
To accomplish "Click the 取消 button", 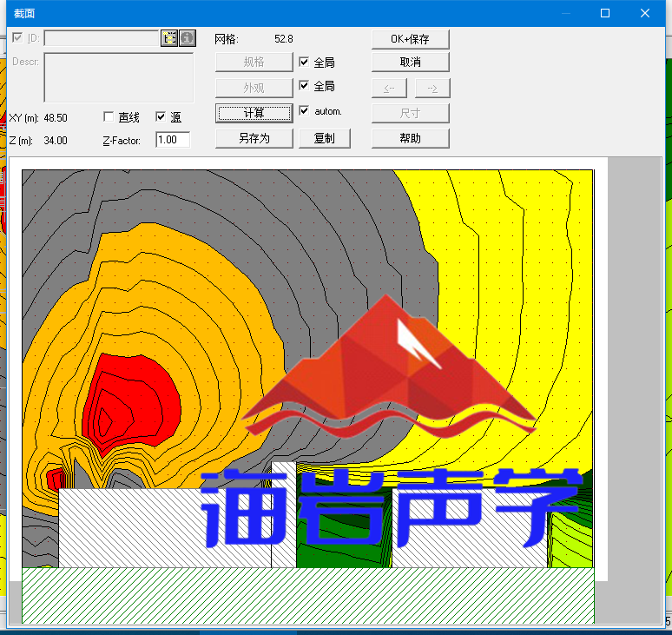I will [x=411, y=63].
